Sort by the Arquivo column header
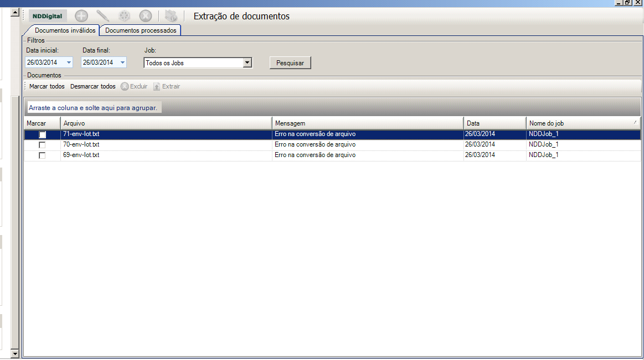Viewport: 644px width, 360px height. (x=166, y=123)
